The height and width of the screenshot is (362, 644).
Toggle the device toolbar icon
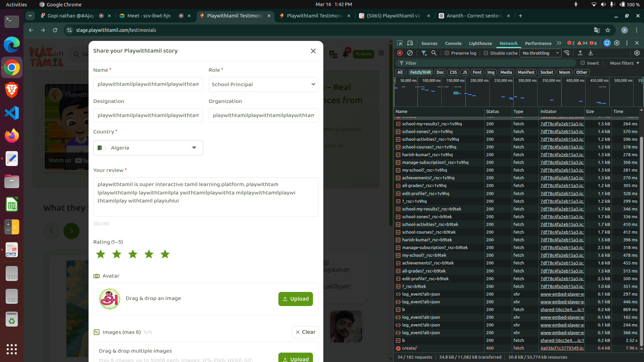click(x=410, y=43)
